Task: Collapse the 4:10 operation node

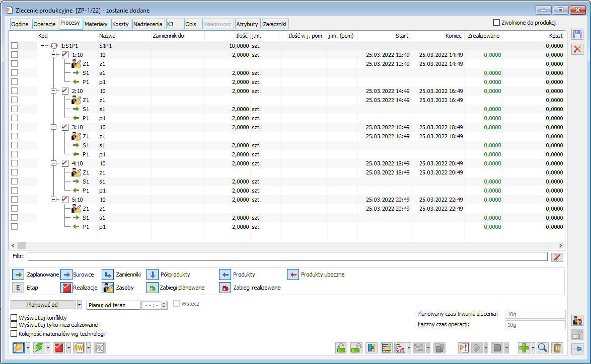Action: pyautogui.click(x=53, y=163)
